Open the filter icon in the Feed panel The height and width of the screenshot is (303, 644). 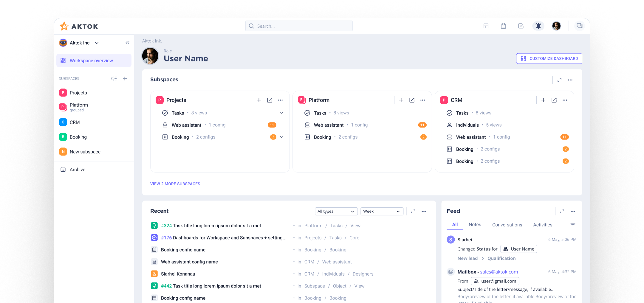point(573,224)
